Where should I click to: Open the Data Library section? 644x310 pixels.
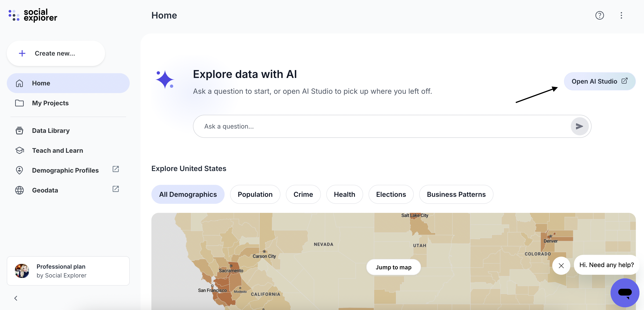tap(51, 131)
